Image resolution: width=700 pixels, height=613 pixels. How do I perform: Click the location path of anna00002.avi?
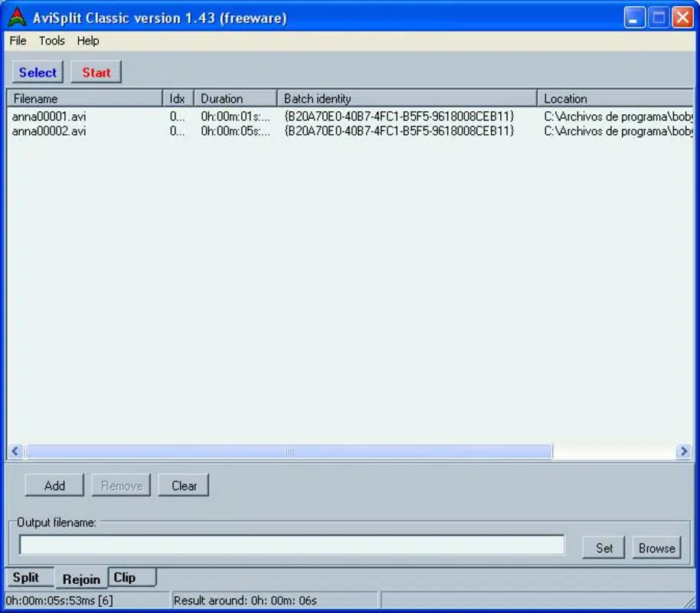618,131
